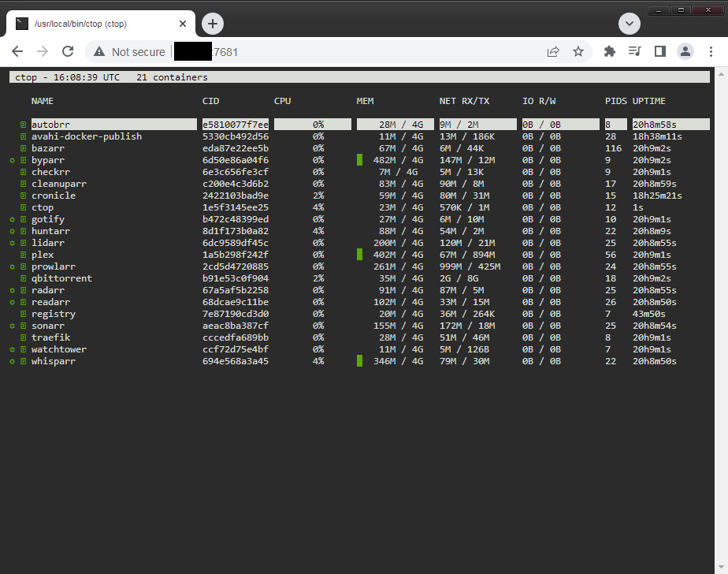Close the /usr/local/bin/ctop tab
The width and height of the screenshot is (728, 574).
click(x=183, y=24)
